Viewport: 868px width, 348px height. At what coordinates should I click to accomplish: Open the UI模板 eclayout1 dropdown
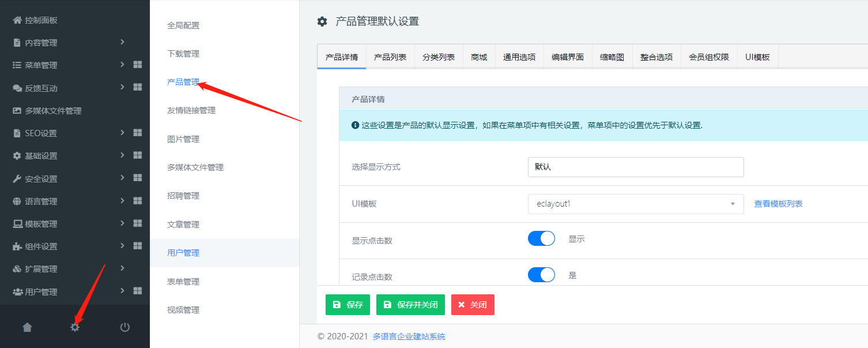[635, 204]
